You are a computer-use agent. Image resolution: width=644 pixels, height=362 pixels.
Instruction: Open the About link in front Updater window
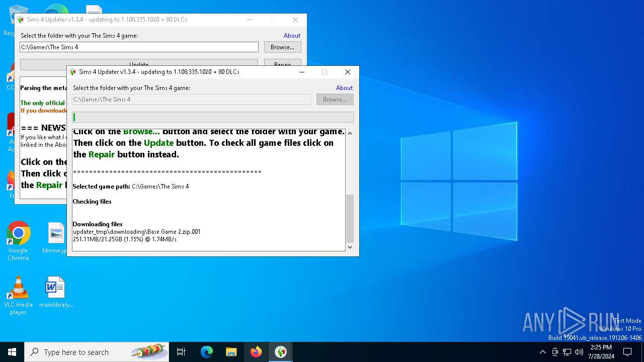point(344,87)
